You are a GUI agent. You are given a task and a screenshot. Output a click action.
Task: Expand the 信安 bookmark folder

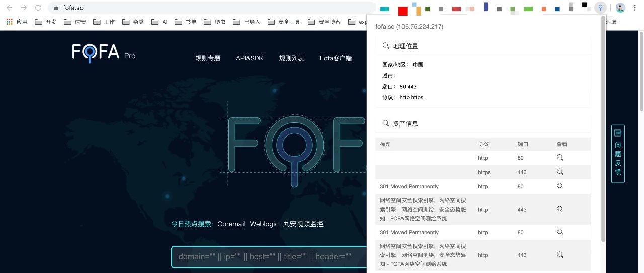[74, 22]
